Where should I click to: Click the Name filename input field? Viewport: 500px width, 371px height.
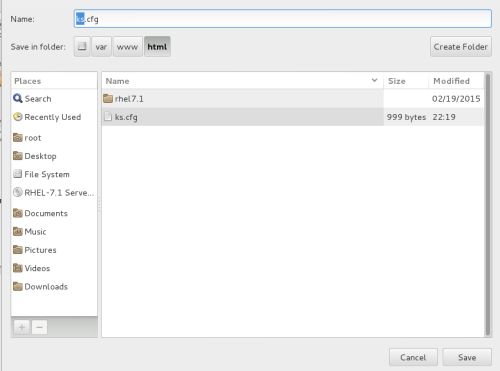283,19
